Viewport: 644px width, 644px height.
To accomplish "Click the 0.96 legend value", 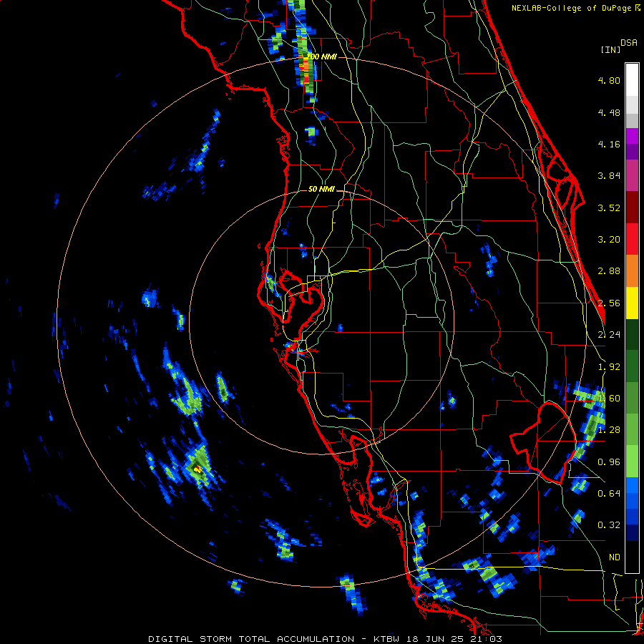I will 609,462.
